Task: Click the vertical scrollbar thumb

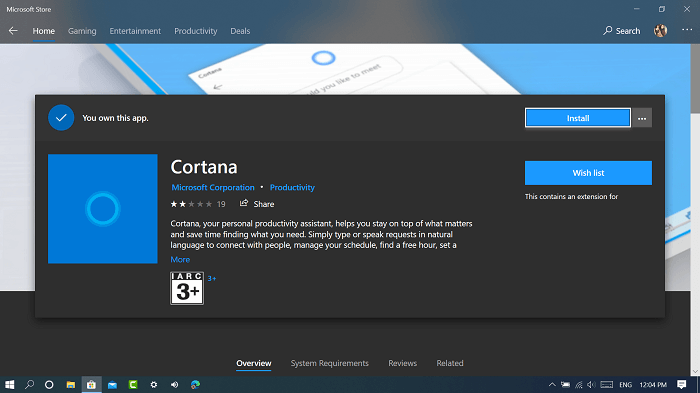Action: pos(695,78)
